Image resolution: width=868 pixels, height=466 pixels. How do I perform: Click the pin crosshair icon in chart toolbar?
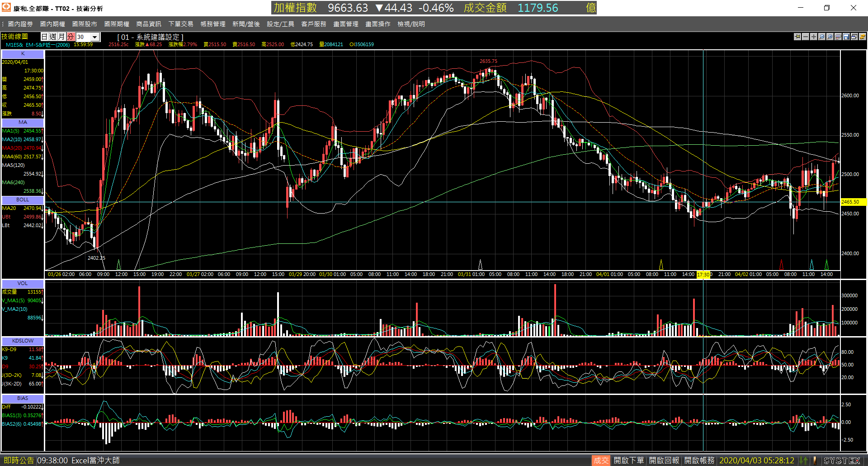click(x=797, y=37)
